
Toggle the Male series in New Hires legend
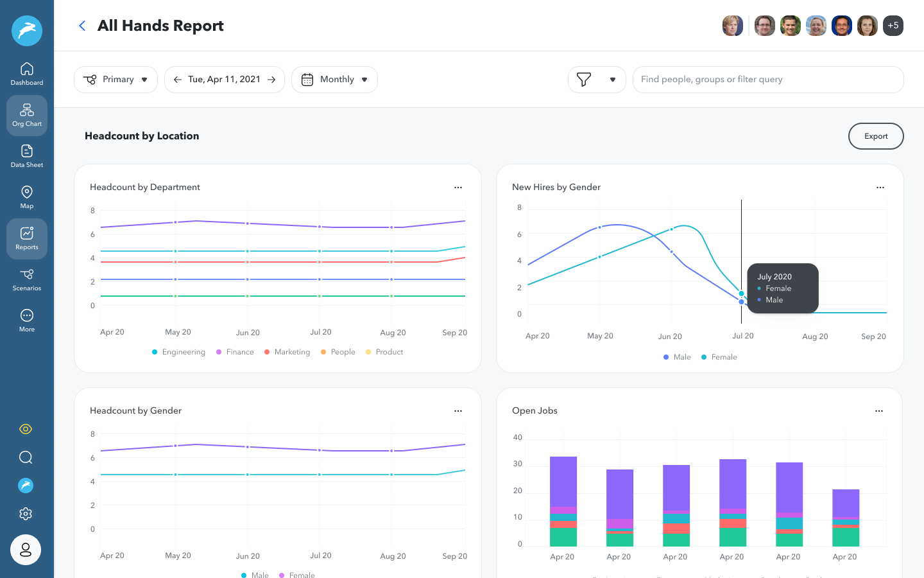[676, 356]
